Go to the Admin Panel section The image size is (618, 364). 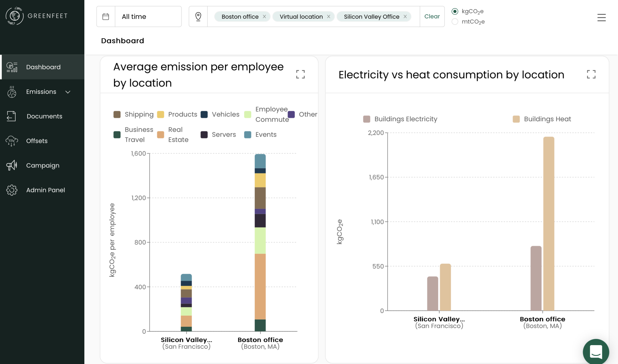point(45,190)
